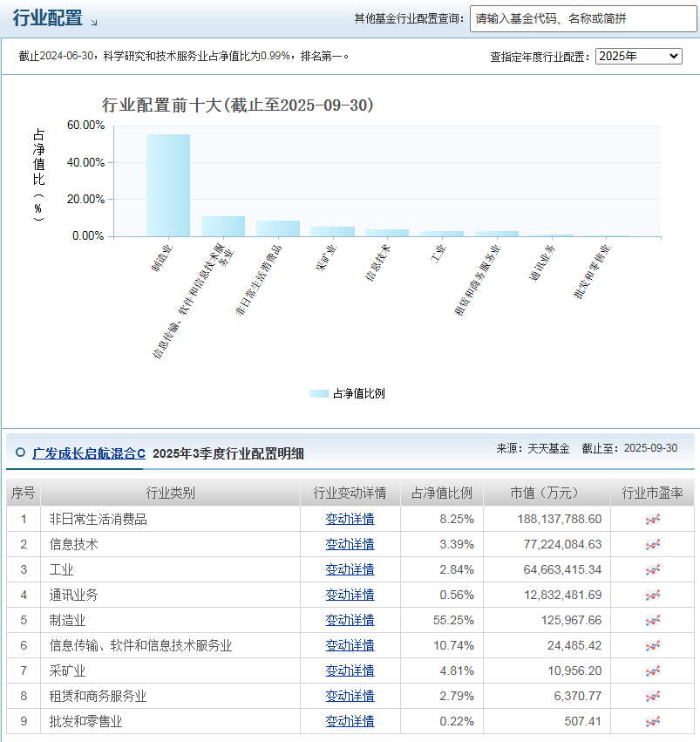Select the 507.41 market value cell
Viewport: 700px width, 742px height.
click(547, 721)
